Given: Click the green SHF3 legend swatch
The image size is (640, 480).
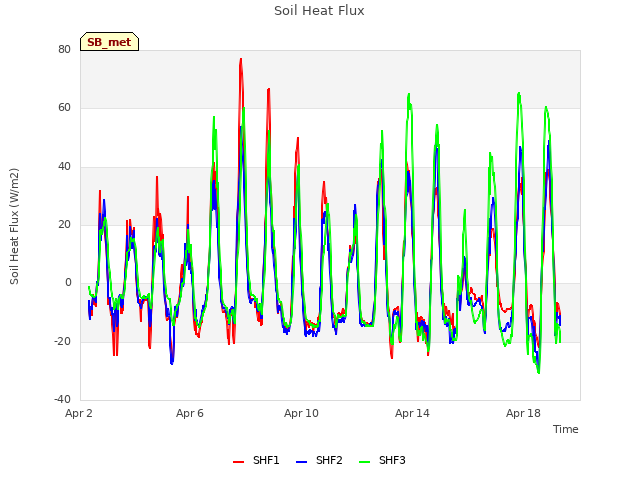Looking at the screenshot, I should coord(364,462).
